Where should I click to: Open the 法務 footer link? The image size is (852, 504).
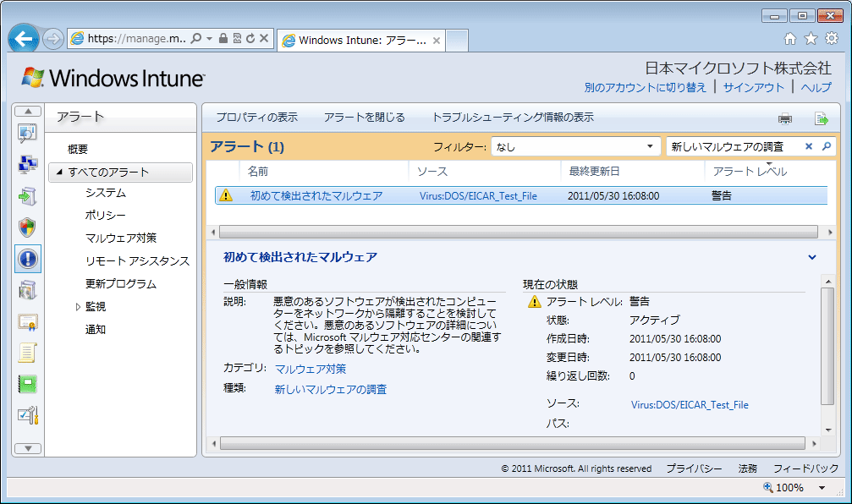point(748,468)
